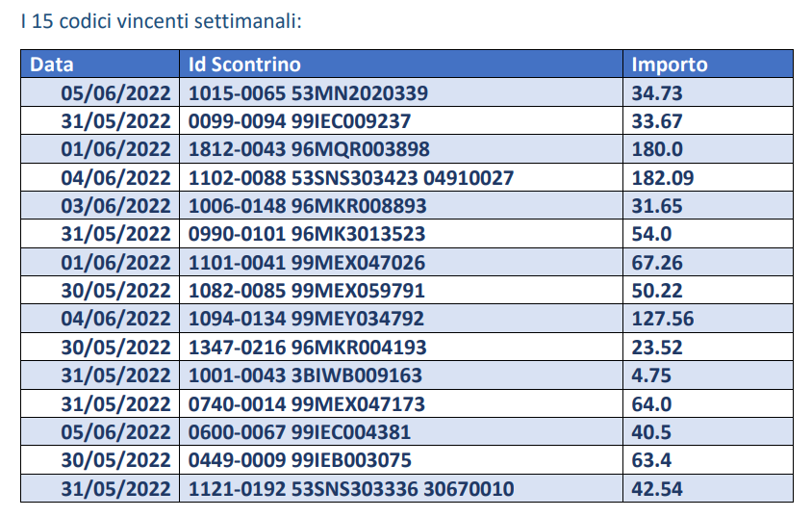This screenshot has height=517, width=812.
Task: Select amount 127.56
Action: pos(663,319)
